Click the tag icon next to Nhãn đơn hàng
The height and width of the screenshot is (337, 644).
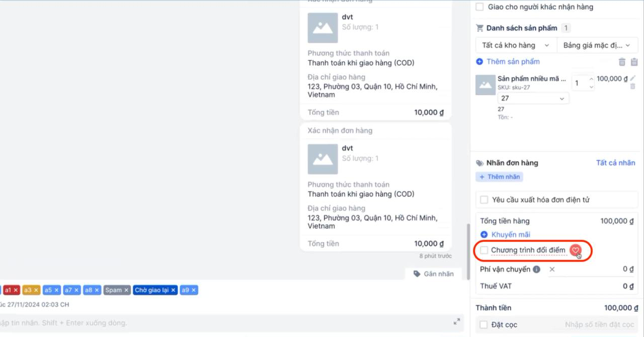click(479, 163)
